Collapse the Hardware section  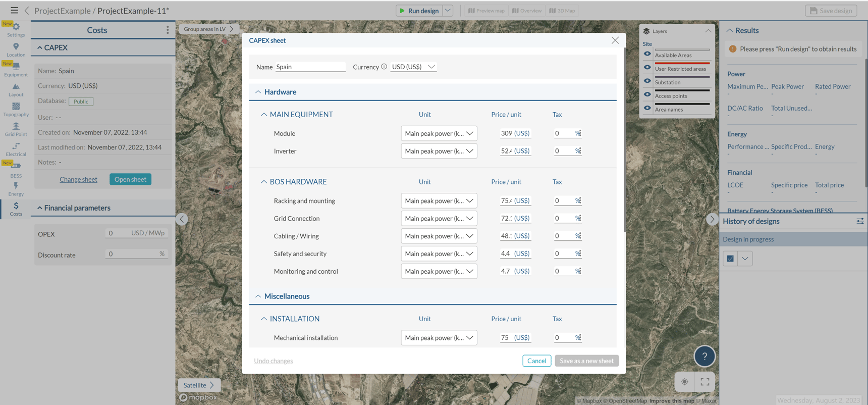258,92
